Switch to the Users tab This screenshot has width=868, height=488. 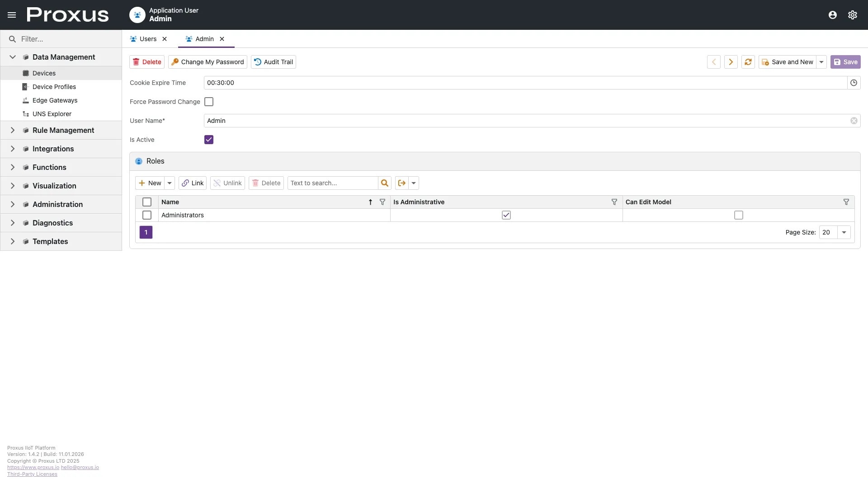pos(148,39)
